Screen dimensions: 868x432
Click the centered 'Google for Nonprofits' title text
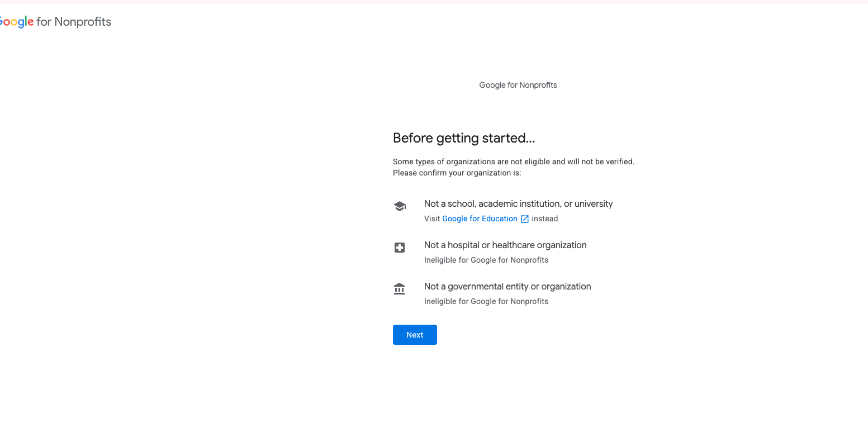518,85
